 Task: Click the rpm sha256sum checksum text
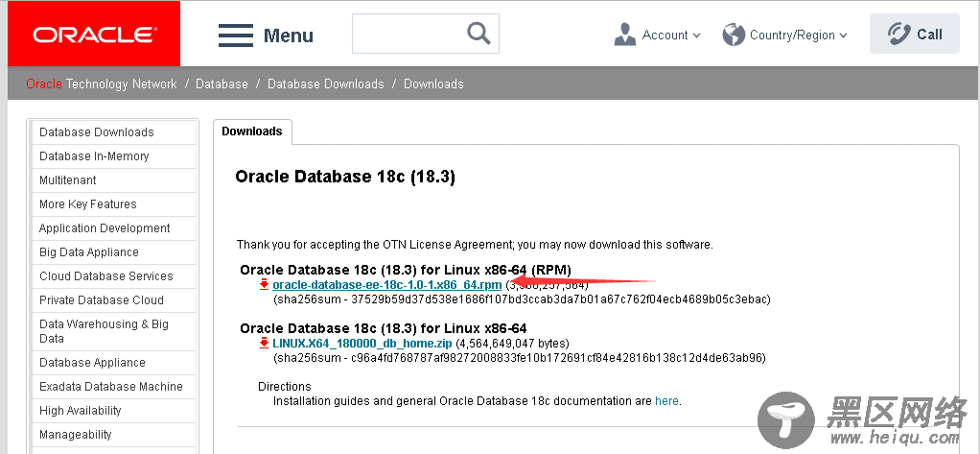point(522,299)
